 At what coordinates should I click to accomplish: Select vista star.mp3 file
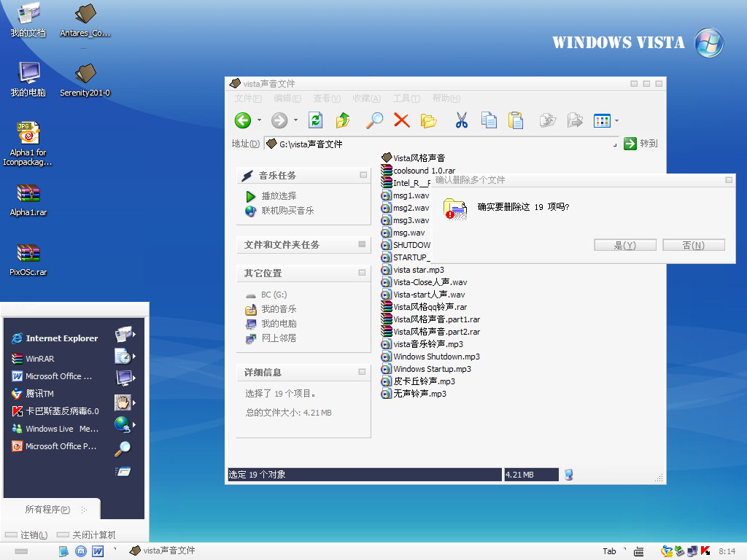(x=413, y=270)
